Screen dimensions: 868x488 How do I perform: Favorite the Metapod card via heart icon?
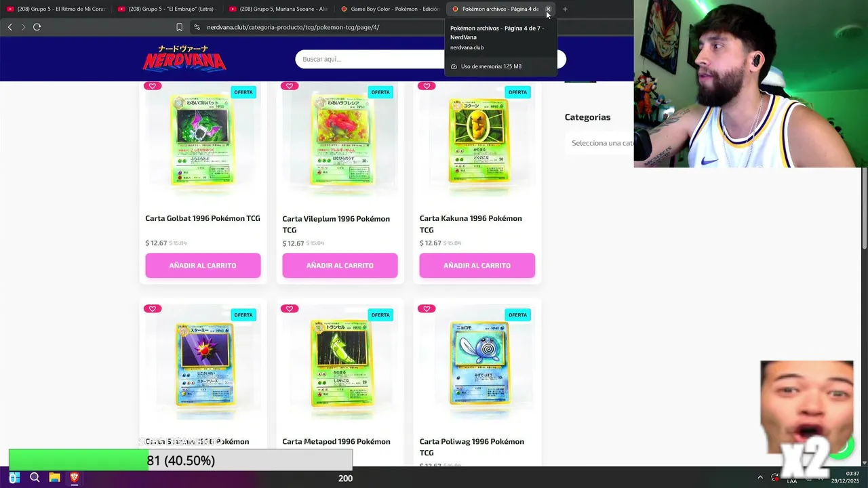pos(290,308)
